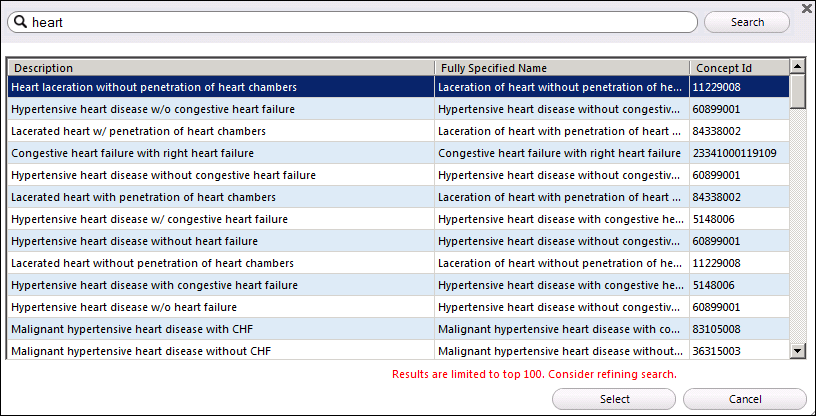Screen dimensions: 816x416
Task: Select Lacerated heart w/ penetration of heart chambers
Action: coord(399,131)
